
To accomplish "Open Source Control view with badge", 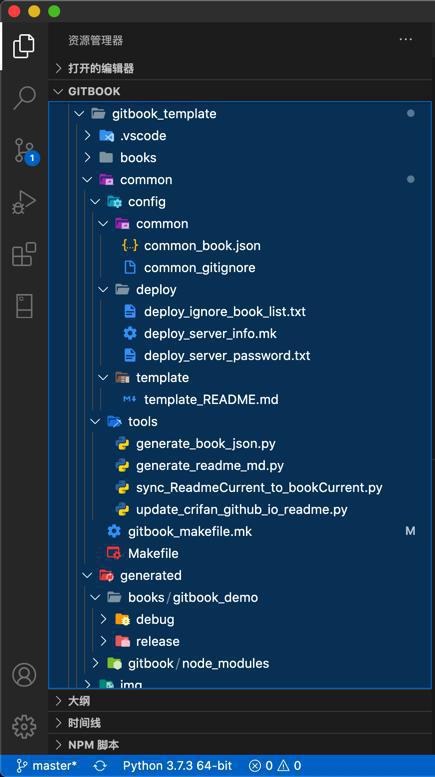I will click(x=25, y=150).
